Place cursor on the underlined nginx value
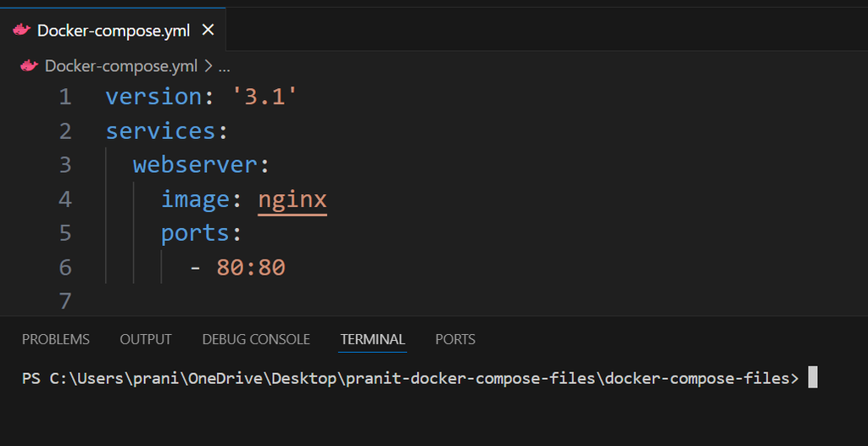 pos(292,199)
